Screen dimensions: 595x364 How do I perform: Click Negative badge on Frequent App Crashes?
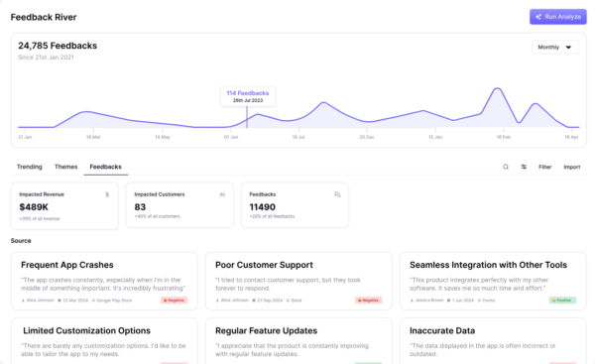tap(174, 300)
